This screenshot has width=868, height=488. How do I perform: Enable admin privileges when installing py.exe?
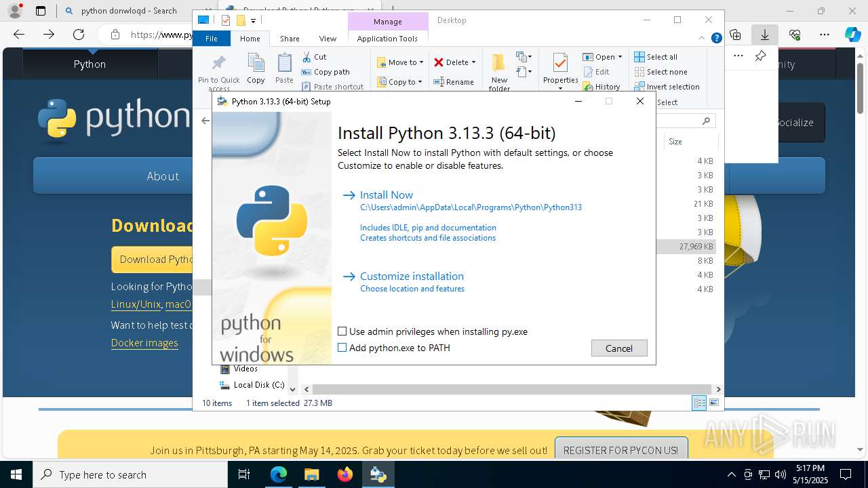[x=342, y=331]
